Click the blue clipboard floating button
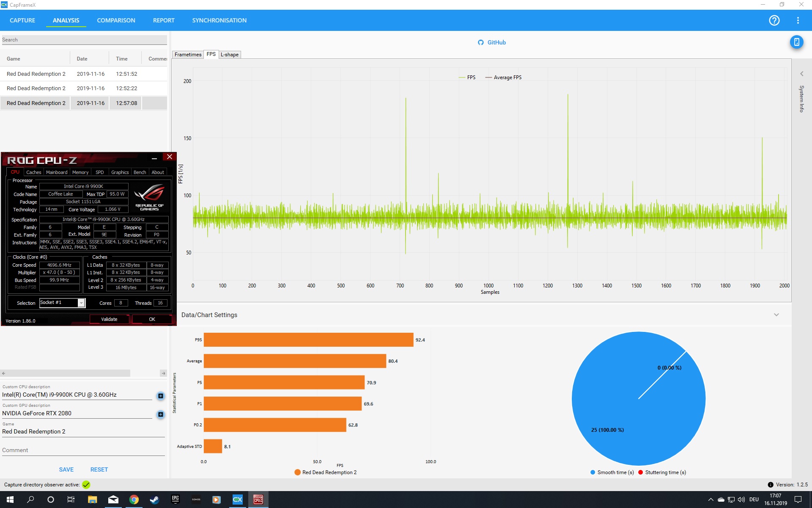 796,42
